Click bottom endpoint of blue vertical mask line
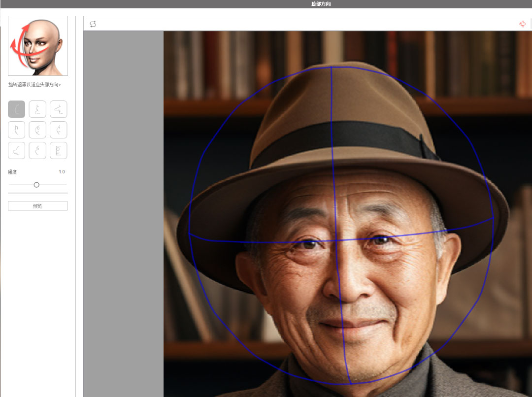Viewport: 532px width, 397px height. [x=350, y=383]
